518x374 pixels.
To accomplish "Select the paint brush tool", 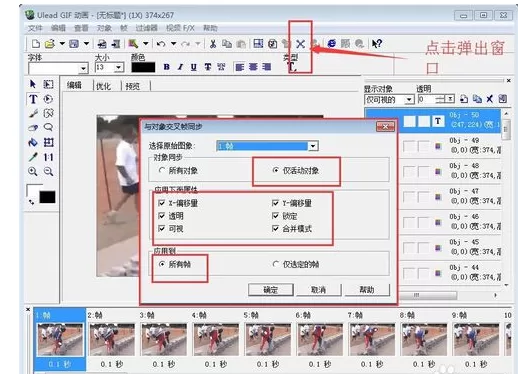I will [x=33, y=113].
